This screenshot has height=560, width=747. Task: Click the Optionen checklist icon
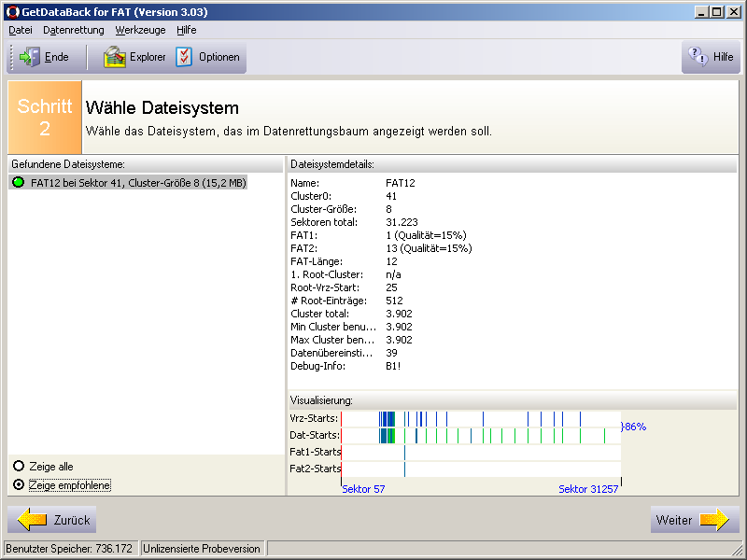pos(184,57)
